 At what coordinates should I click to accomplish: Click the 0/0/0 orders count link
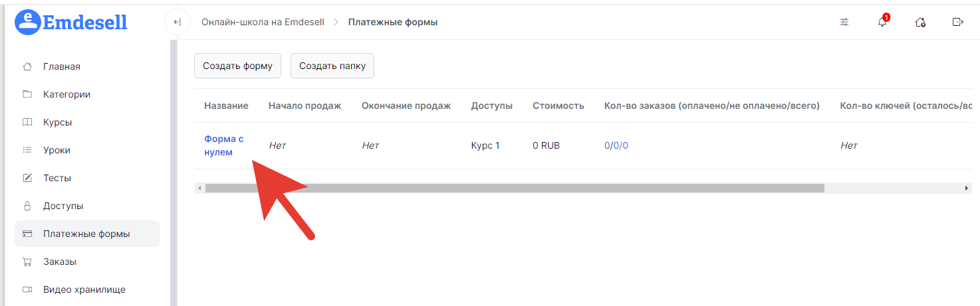coord(616,145)
